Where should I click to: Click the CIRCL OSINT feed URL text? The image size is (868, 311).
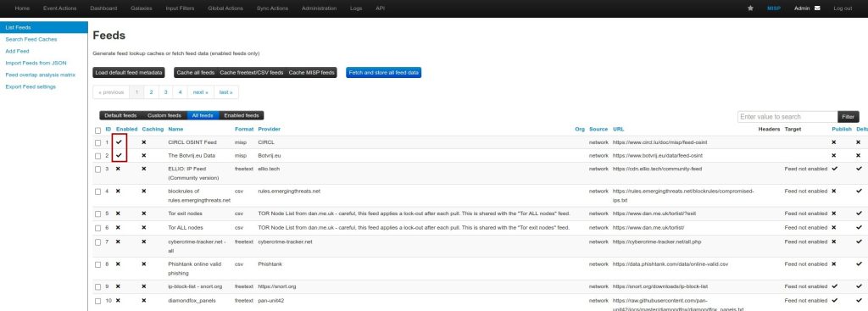click(x=659, y=142)
